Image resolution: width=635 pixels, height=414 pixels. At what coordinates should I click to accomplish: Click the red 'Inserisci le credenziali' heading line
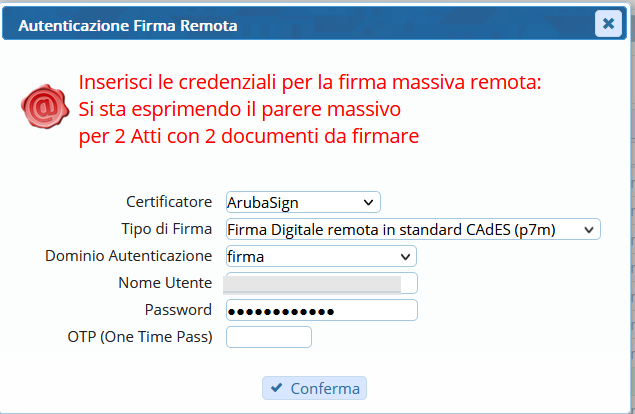[x=309, y=82]
